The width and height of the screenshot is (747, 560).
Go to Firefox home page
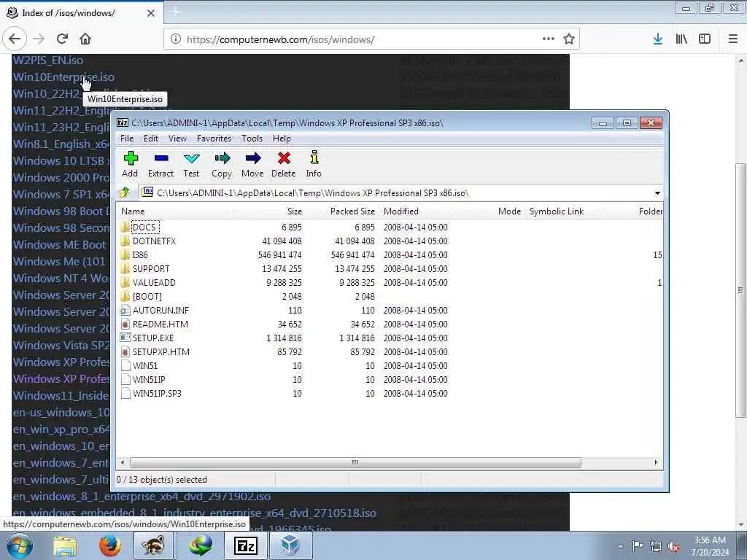(85, 39)
